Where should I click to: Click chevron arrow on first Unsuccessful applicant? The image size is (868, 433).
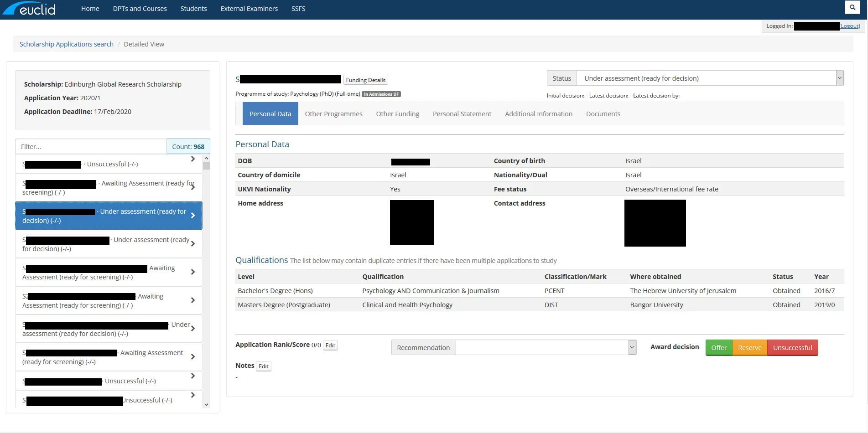coord(193,159)
